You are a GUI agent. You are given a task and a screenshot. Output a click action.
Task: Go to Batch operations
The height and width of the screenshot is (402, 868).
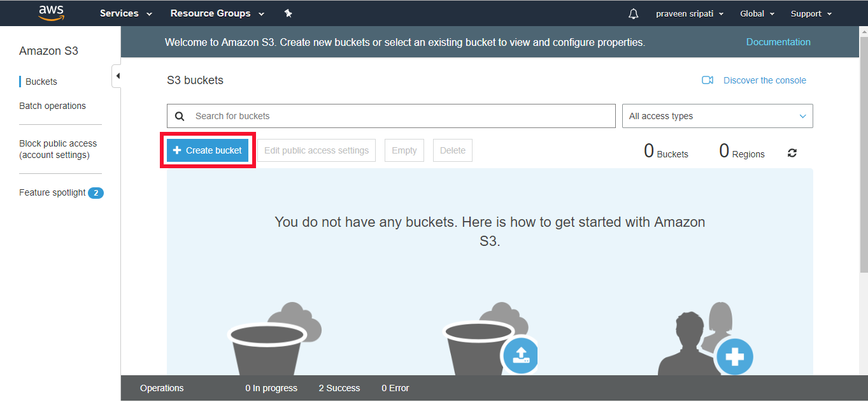(x=52, y=106)
